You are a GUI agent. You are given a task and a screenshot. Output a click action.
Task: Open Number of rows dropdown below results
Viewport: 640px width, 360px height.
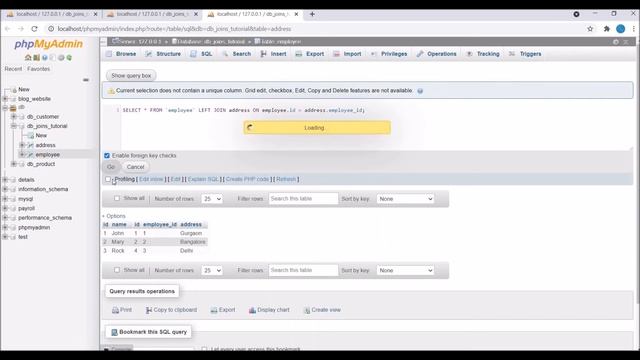[x=212, y=271]
